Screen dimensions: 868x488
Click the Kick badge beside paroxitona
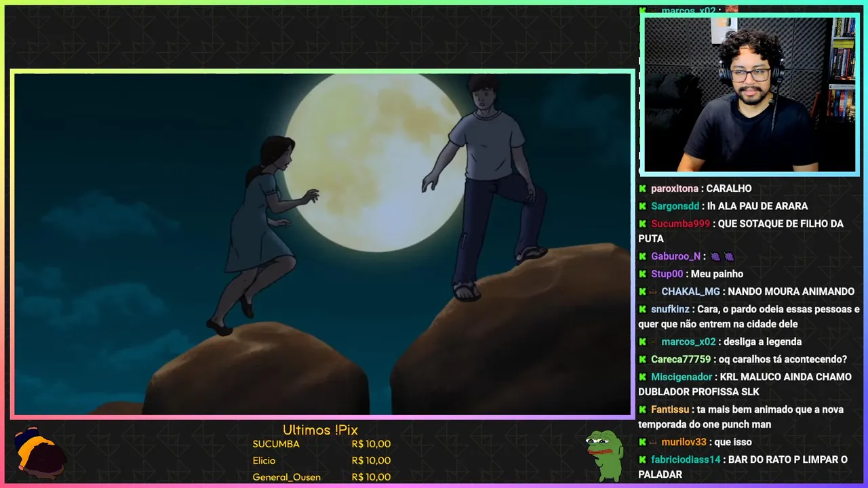(642, 188)
